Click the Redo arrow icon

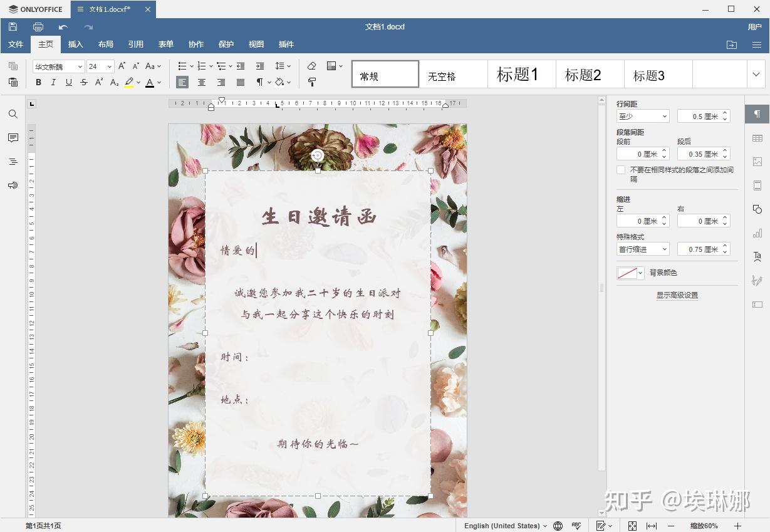88,27
